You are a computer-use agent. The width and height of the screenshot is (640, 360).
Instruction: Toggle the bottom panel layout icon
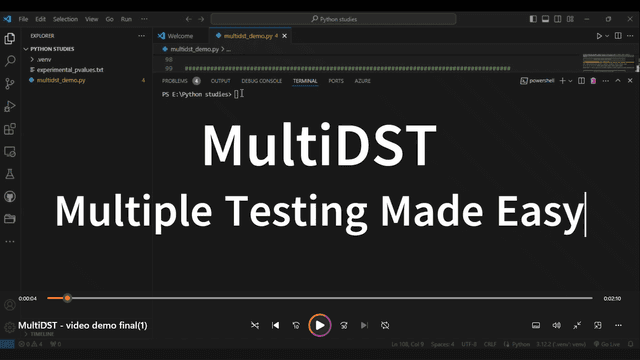[545, 19]
